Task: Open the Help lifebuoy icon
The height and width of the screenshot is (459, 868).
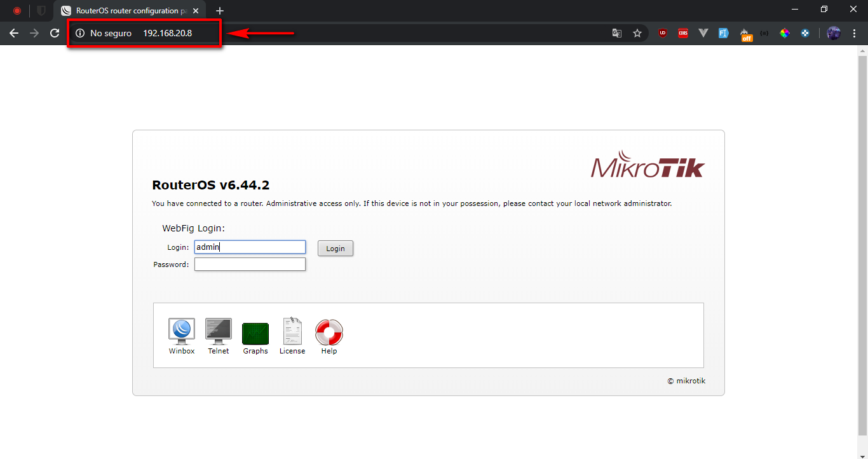Action: tap(329, 332)
